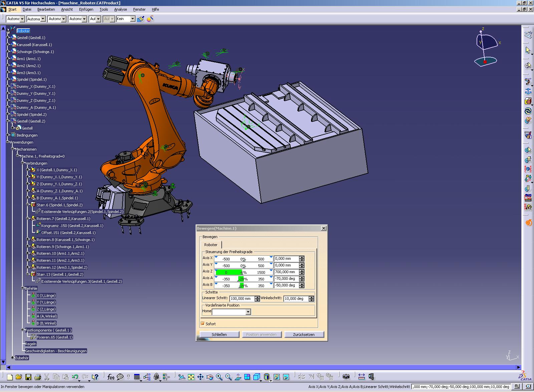Click the Schließen button

coord(219,334)
